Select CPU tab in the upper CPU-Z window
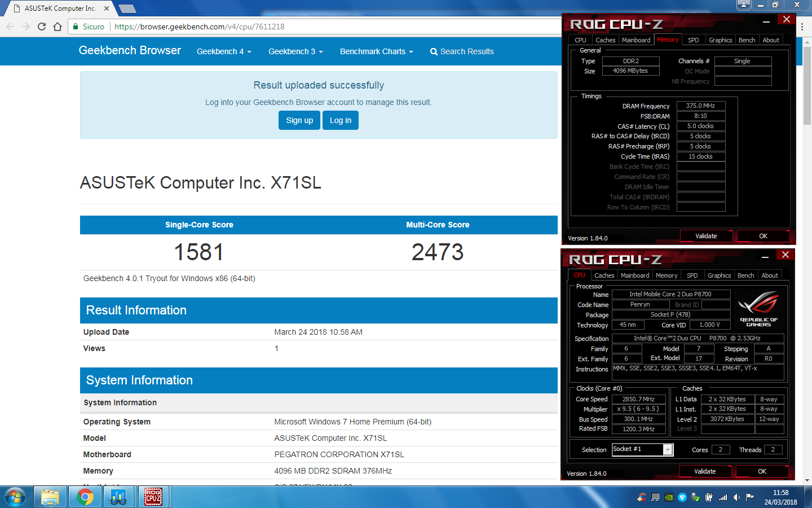The height and width of the screenshot is (508, 812). (580, 40)
